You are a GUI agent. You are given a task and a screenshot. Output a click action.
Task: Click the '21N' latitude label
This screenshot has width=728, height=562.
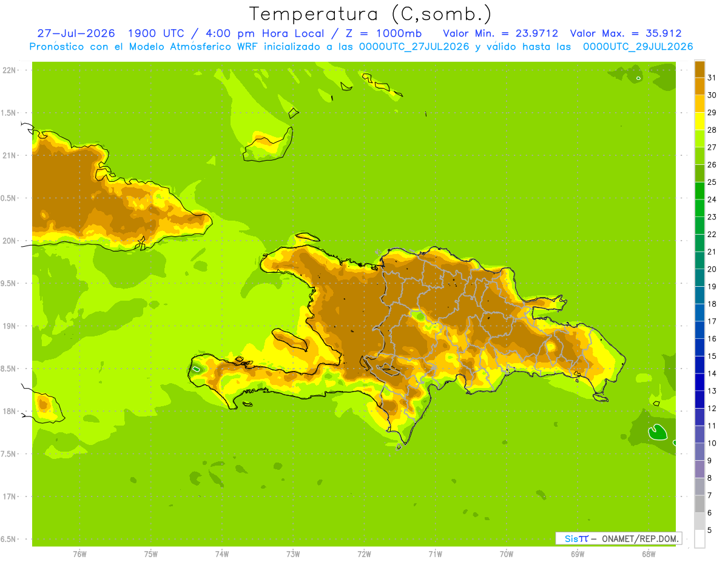8,155
